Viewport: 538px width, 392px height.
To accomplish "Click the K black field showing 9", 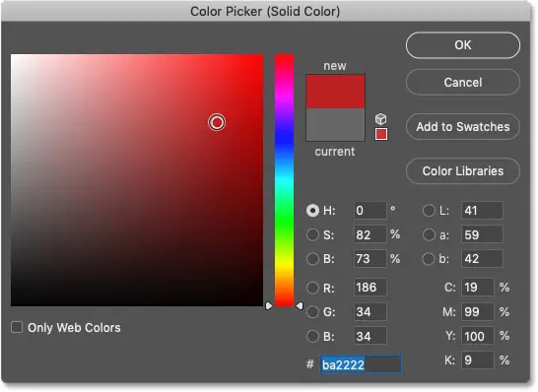I will click(478, 360).
